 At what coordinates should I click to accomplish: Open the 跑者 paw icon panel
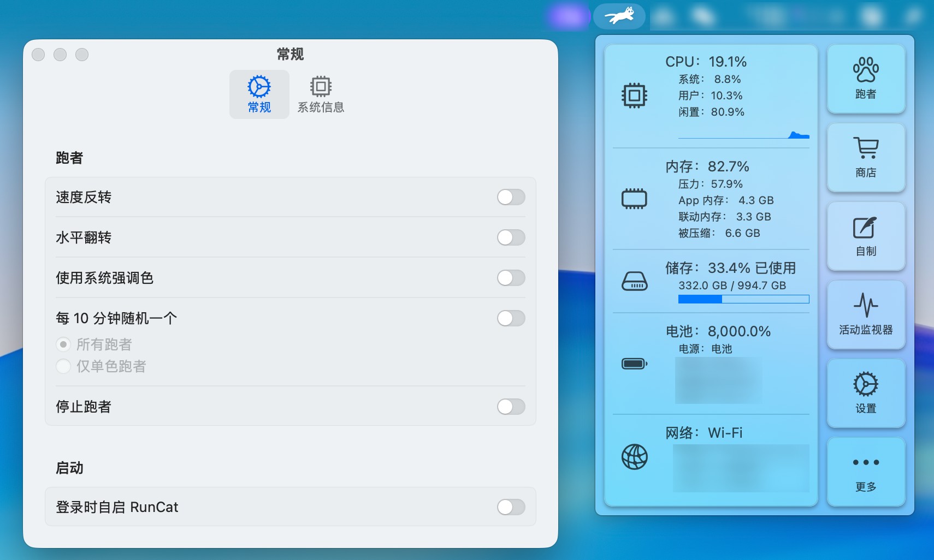point(866,79)
